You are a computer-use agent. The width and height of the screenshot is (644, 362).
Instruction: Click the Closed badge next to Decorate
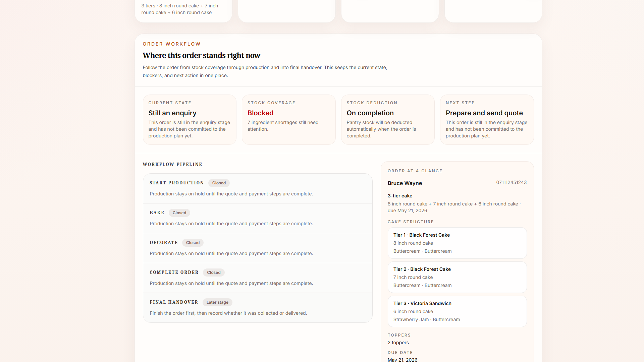click(193, 243)
